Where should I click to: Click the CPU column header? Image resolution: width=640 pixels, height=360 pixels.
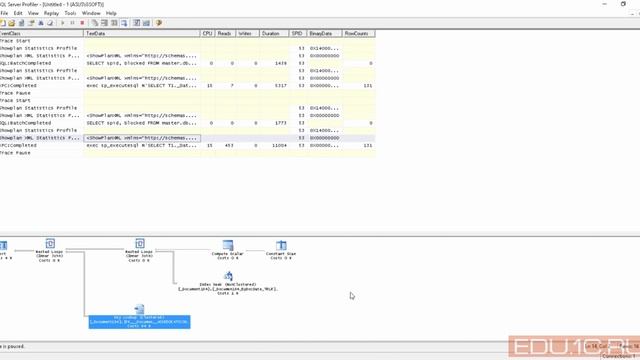[x=207, y=33]
